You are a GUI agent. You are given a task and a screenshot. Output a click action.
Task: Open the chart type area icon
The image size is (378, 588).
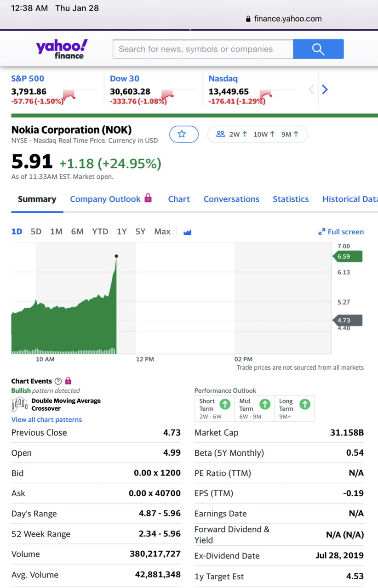[x=187, y=232]
